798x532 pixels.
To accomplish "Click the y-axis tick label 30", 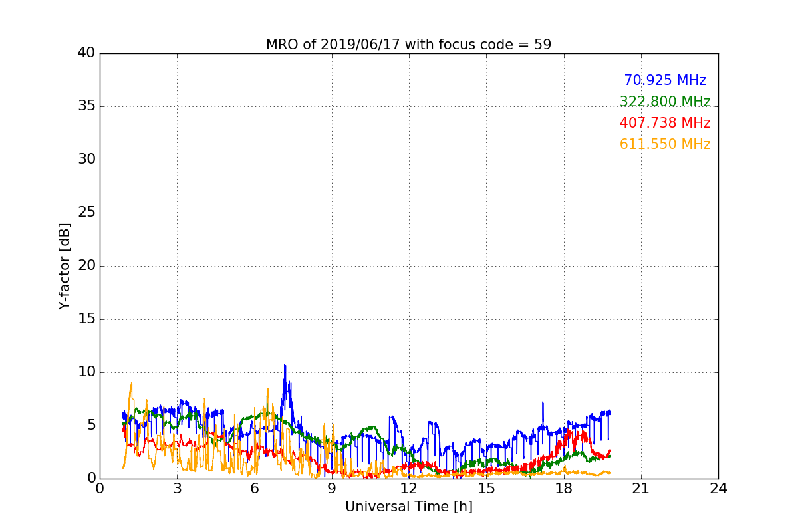I will pos(86,160).
